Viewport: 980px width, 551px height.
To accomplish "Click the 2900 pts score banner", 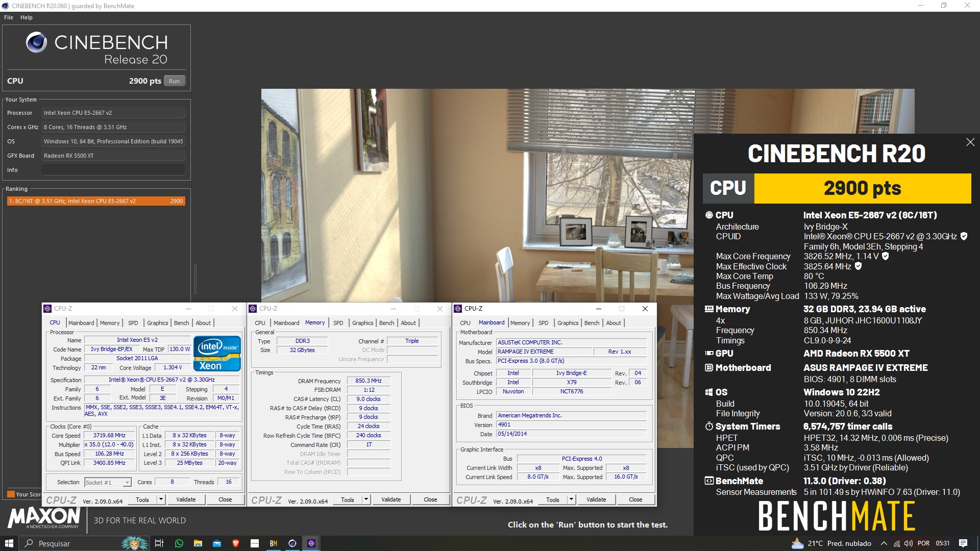I will click(x=862, y=188).
